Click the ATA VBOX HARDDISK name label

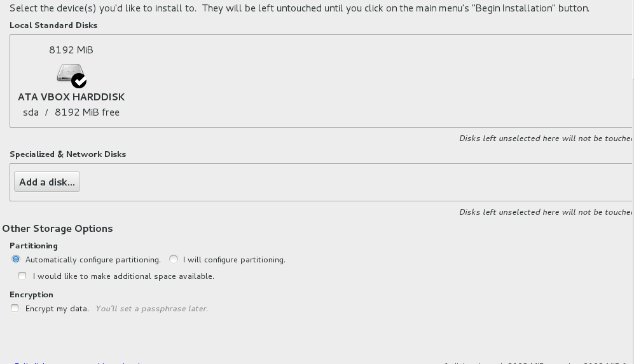click(71, 97)
